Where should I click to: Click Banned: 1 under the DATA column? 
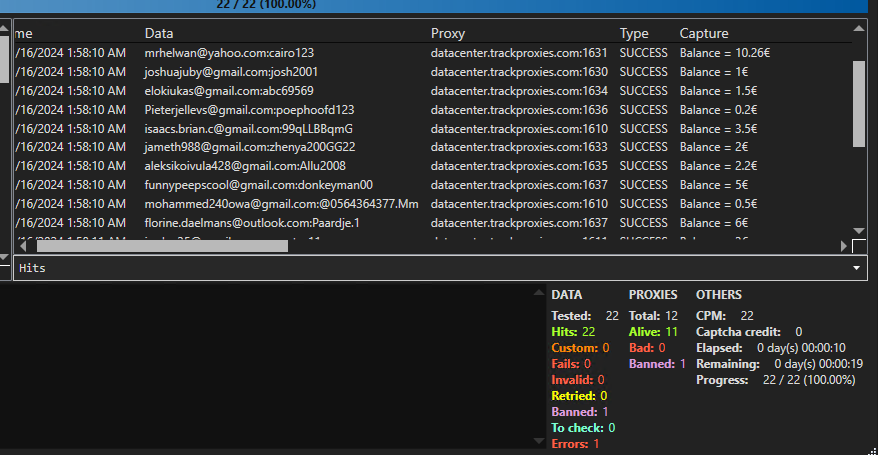pos(580,412)
